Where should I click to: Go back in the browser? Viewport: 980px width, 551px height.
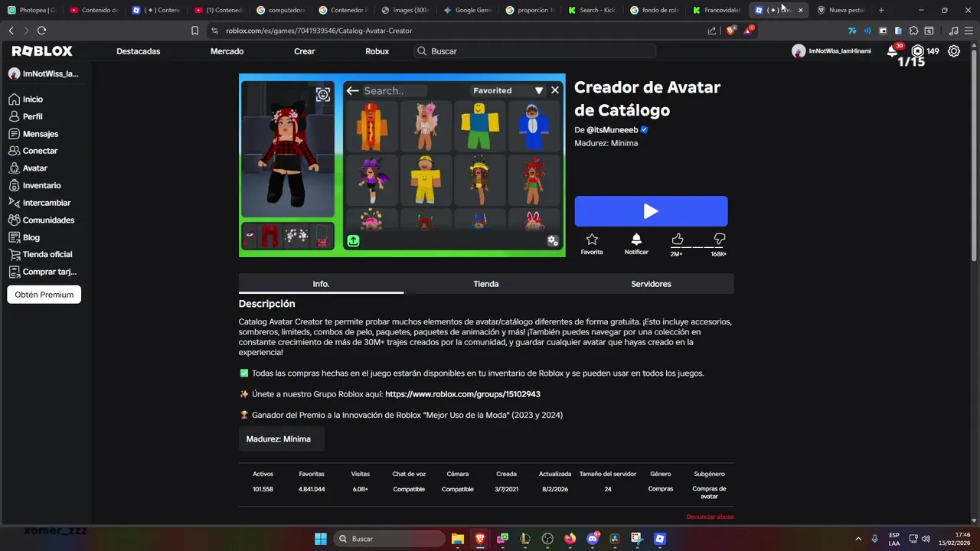11,31
